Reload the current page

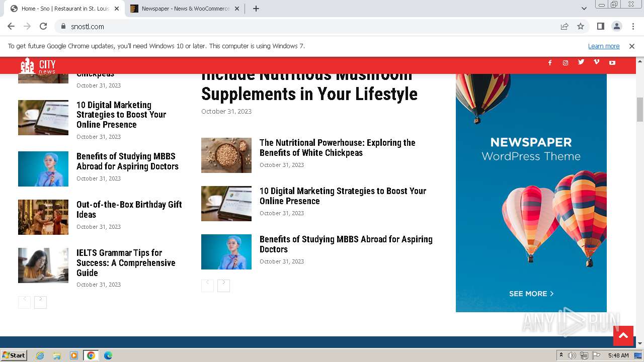pyautogui.click(x=43, y=27)
